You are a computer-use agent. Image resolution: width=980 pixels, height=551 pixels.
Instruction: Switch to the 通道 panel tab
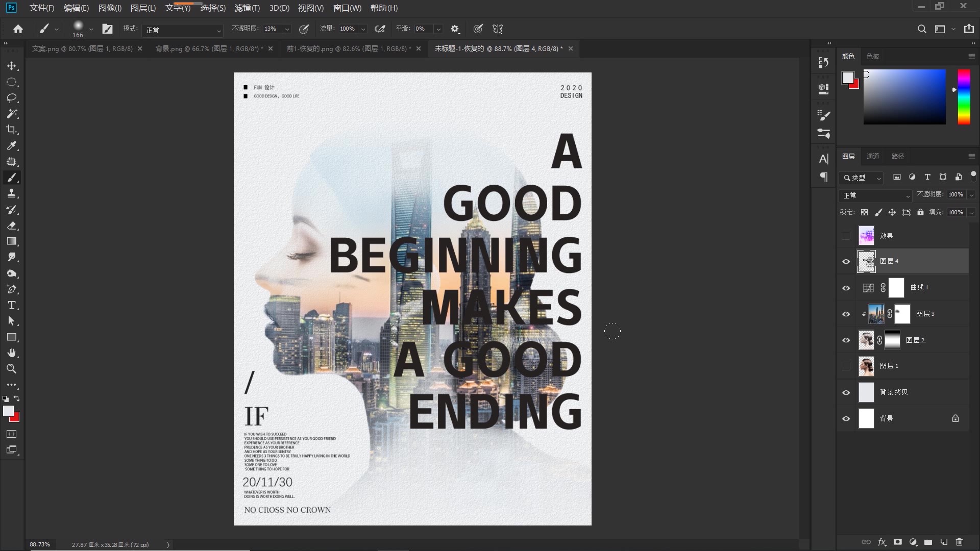click(x=873, y=156)
